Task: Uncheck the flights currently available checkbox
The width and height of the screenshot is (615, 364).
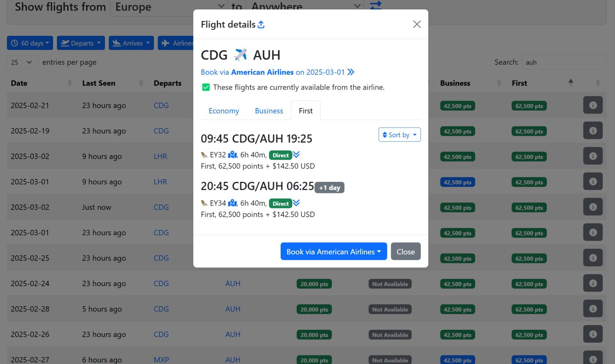Action: (205, 87)
